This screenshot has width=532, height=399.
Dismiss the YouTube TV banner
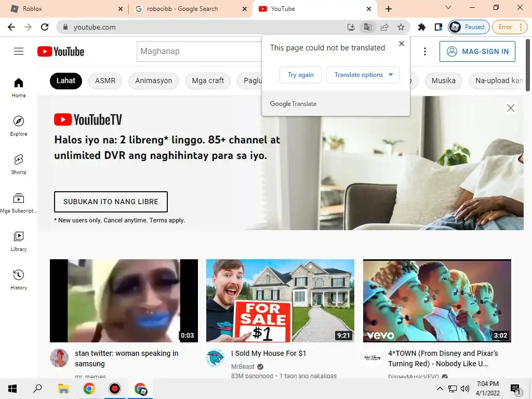(510, 108)
